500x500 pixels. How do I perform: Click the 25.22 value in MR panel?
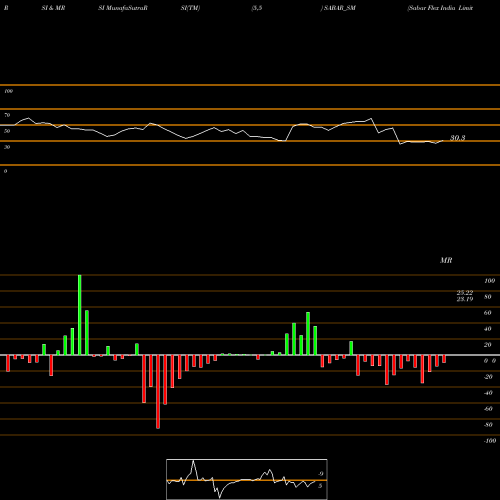pos(465,293)
